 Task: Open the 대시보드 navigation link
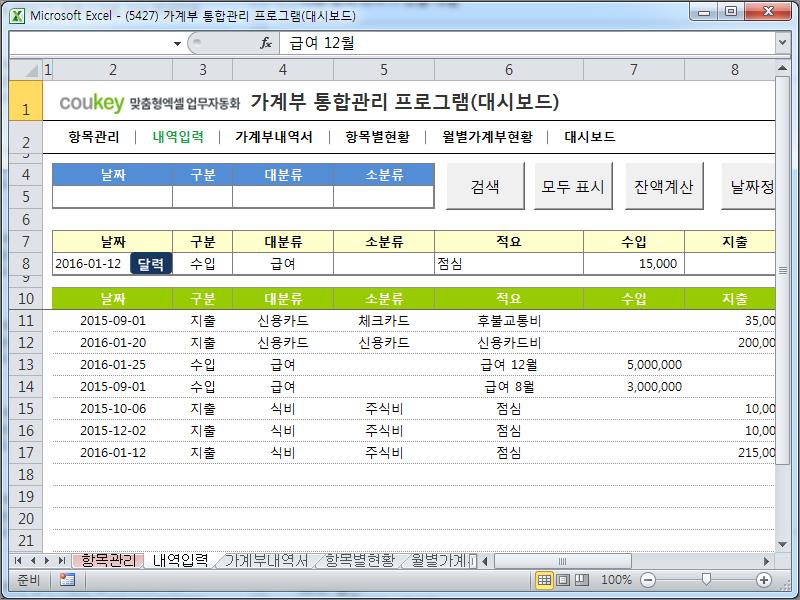[x=590, y=137]
